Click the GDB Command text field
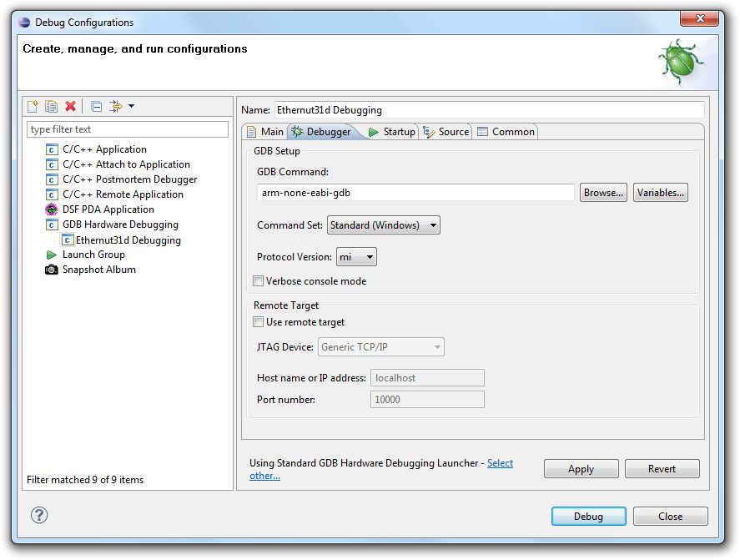 click(415, 193)
